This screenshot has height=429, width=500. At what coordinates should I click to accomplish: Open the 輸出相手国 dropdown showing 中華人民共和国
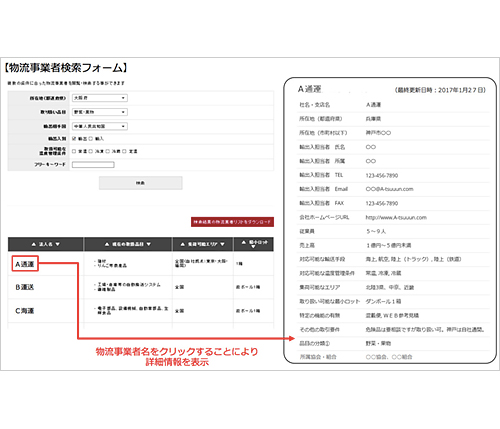[100, 126]
